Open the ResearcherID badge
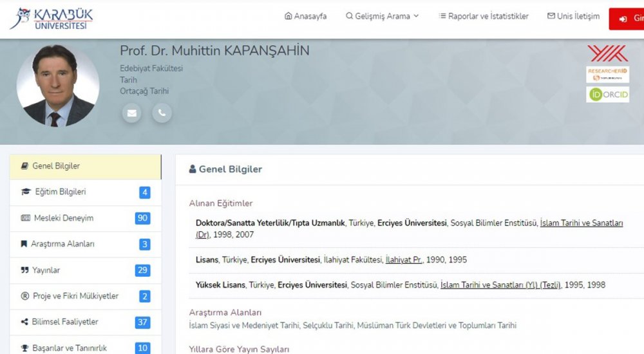The height and width of the screenshot is (354, 644). pos(607,74)
